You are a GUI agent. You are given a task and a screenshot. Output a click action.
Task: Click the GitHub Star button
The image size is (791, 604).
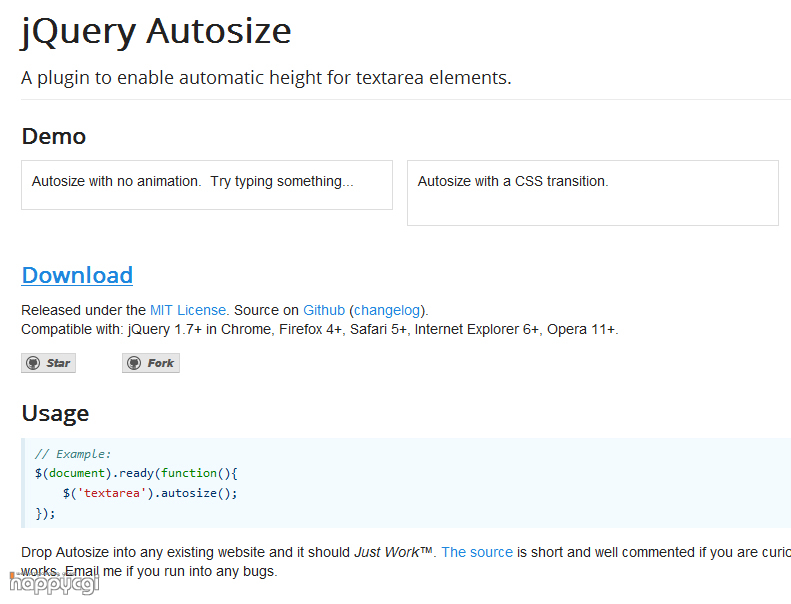click(x=48, y=363)
